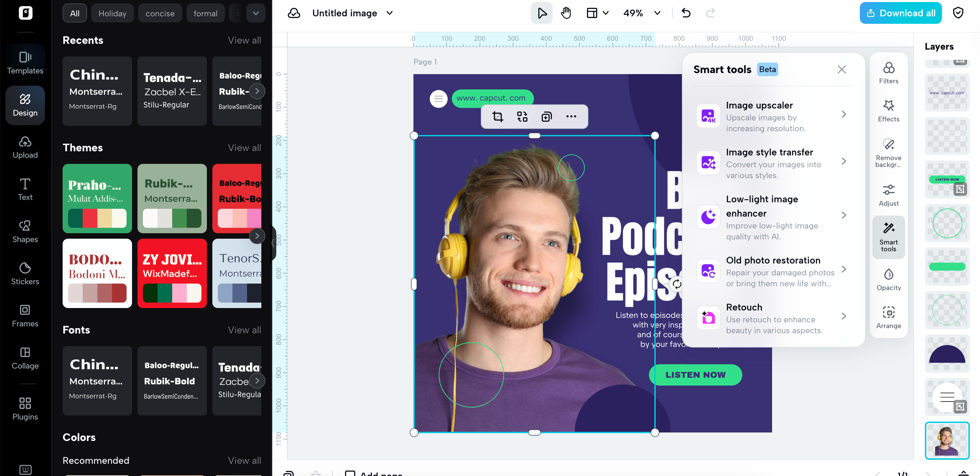Show next Recents font cards
Image resolution: width=980 pixels, height=476 pixels.
click(257, 91)
